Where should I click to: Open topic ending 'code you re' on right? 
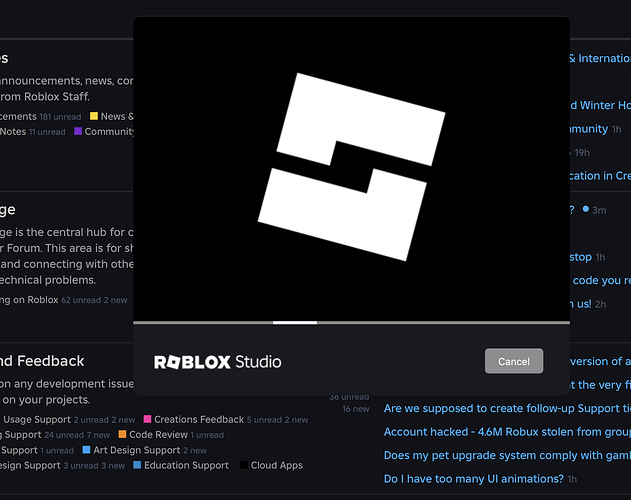pyautogui.click(x=600, y=280)
